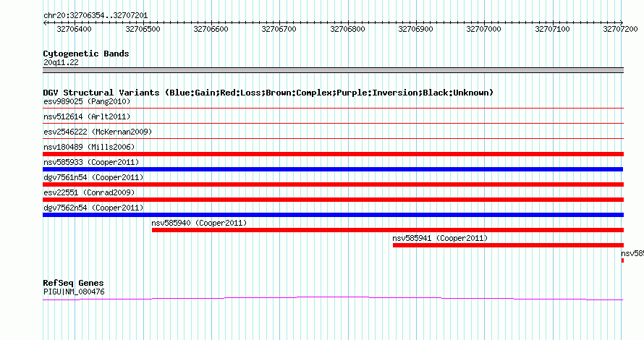This screenshot has width=644, height=340.
Task: Click the esv989025 (Pang2010) variant label
Action: click(x=87, y=101)
